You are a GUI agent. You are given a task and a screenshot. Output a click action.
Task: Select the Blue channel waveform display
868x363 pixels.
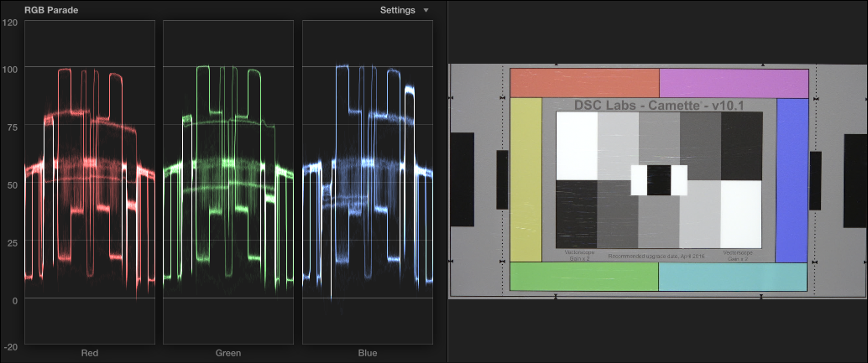pos(367,182)
